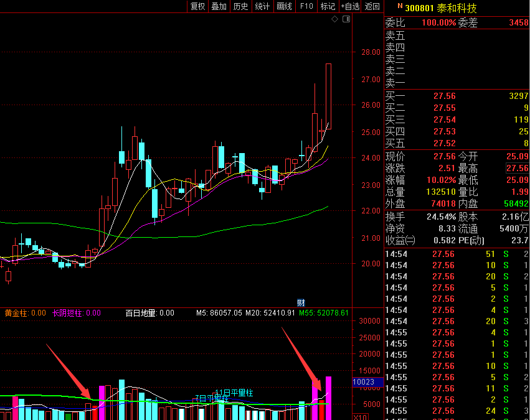Click the 11日平量柱 volume annotation

234,393
